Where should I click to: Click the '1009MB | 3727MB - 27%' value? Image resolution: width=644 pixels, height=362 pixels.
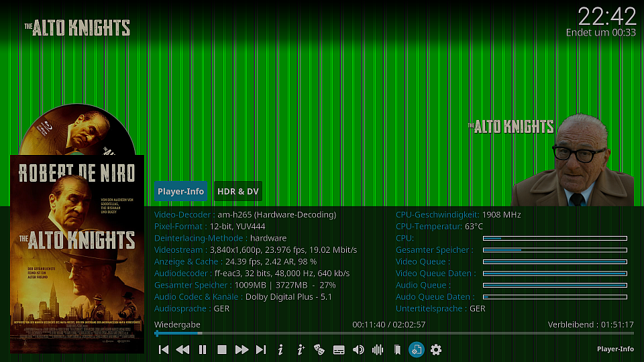click(x=285, y=285)
